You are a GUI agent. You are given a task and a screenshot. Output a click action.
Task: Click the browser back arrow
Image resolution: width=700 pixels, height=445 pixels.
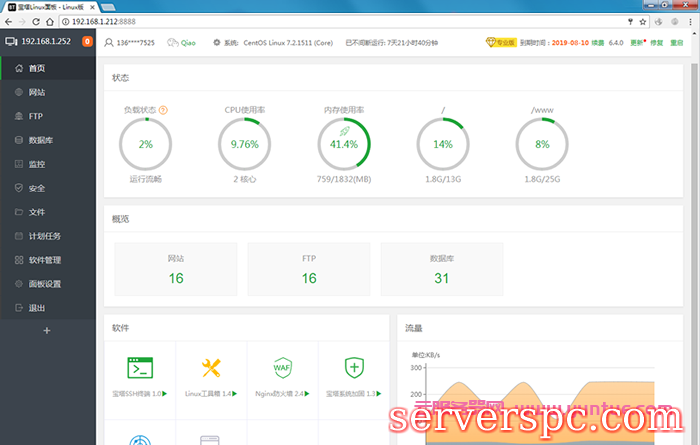click(13, 21)
